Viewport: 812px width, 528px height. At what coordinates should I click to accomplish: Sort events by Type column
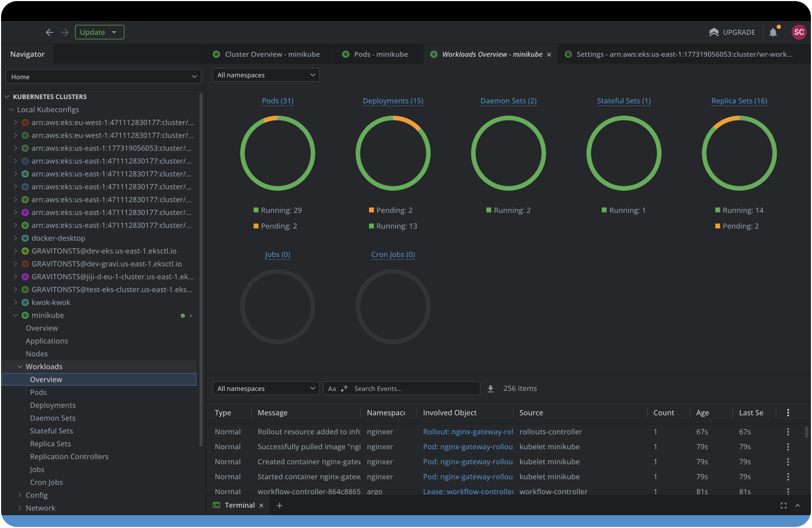(223, 413)
